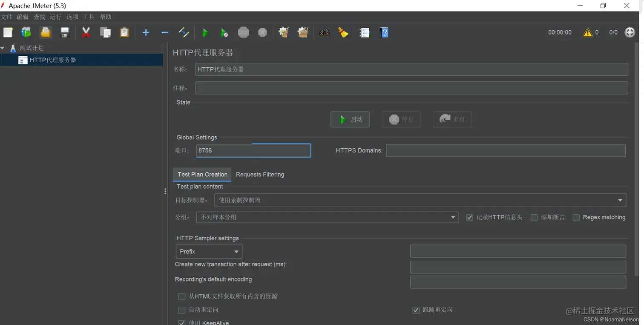644x325 pixels.
Task: Click the 停止 stop proxy button
Action: coord(401,119)
